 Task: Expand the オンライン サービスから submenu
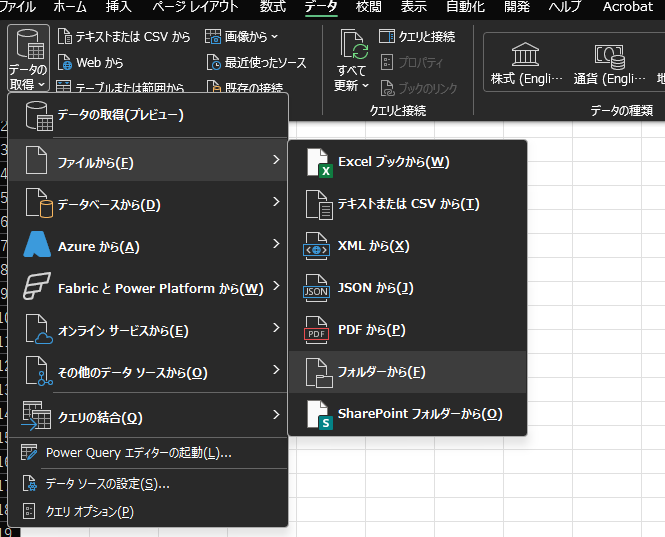click(275, 330)
